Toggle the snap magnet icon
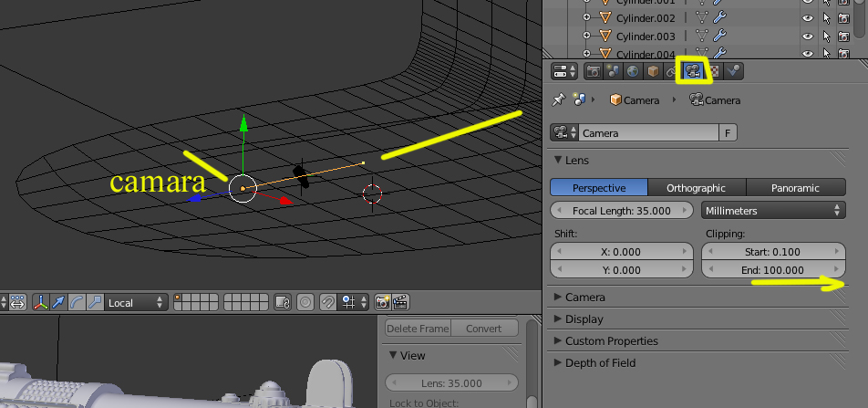The image size is (868, 408). pos(327,303)
